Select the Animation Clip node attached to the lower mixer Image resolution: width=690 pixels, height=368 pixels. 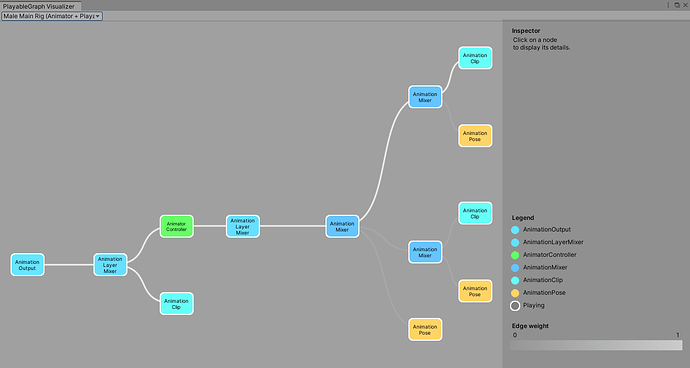pos(475,213)
